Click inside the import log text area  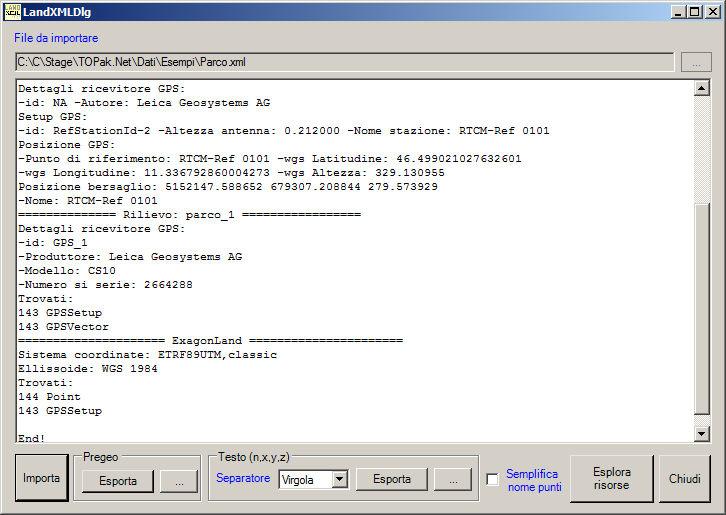(350, 260)
